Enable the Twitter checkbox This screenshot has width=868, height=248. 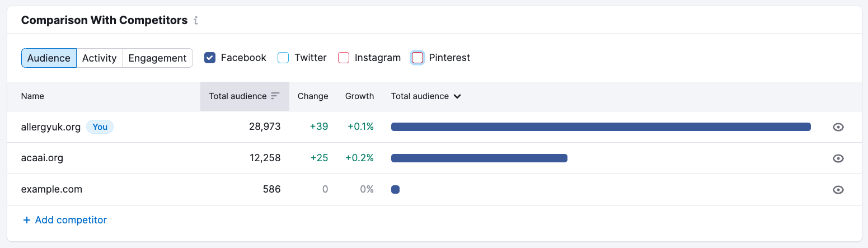pos(283,58)
